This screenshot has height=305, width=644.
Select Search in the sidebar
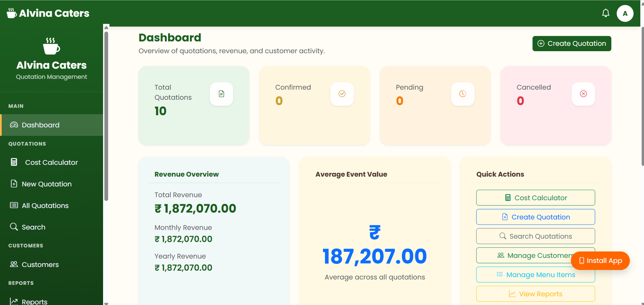(x=52, y=227)
